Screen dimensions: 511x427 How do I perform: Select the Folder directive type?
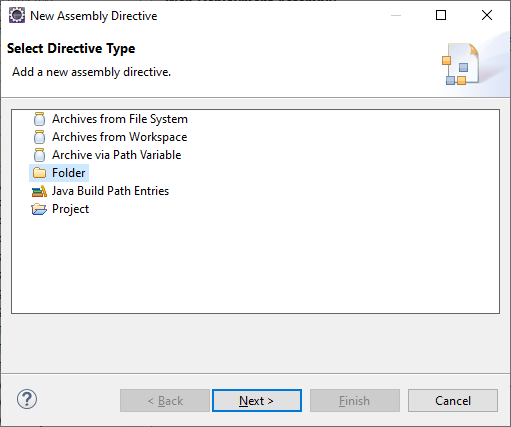point(69,173)
